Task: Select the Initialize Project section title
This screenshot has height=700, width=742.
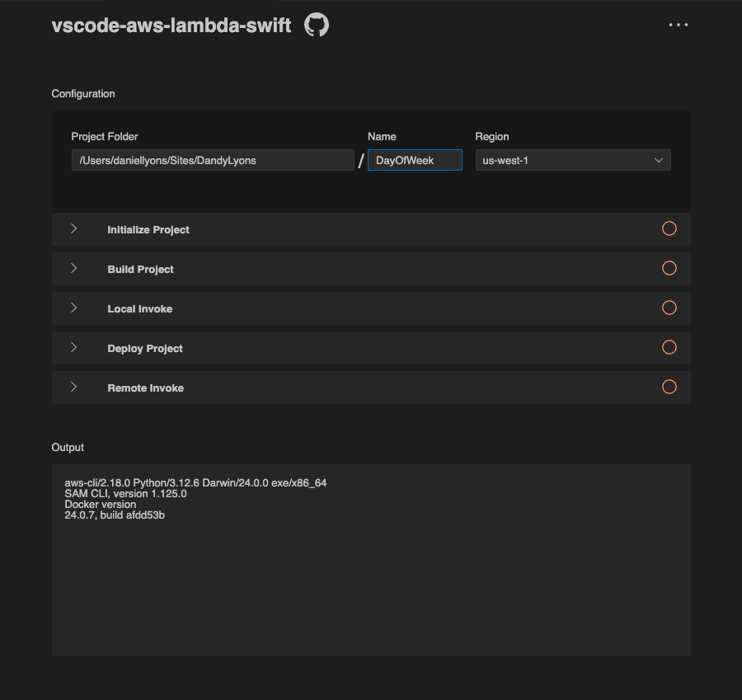Action: (x=148, y=229)
